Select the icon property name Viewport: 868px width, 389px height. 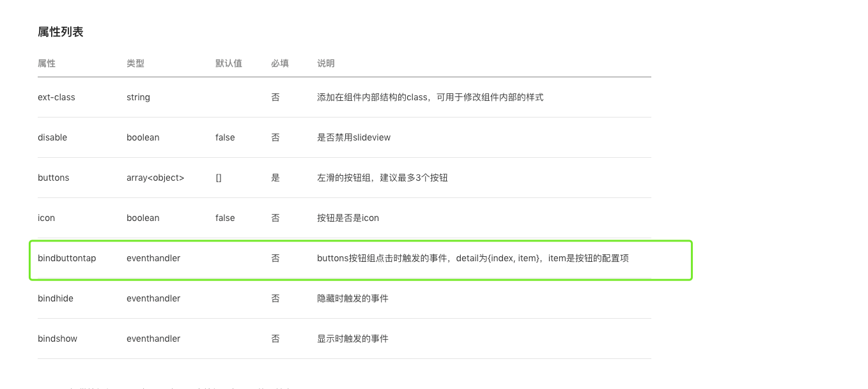(47, 218)
